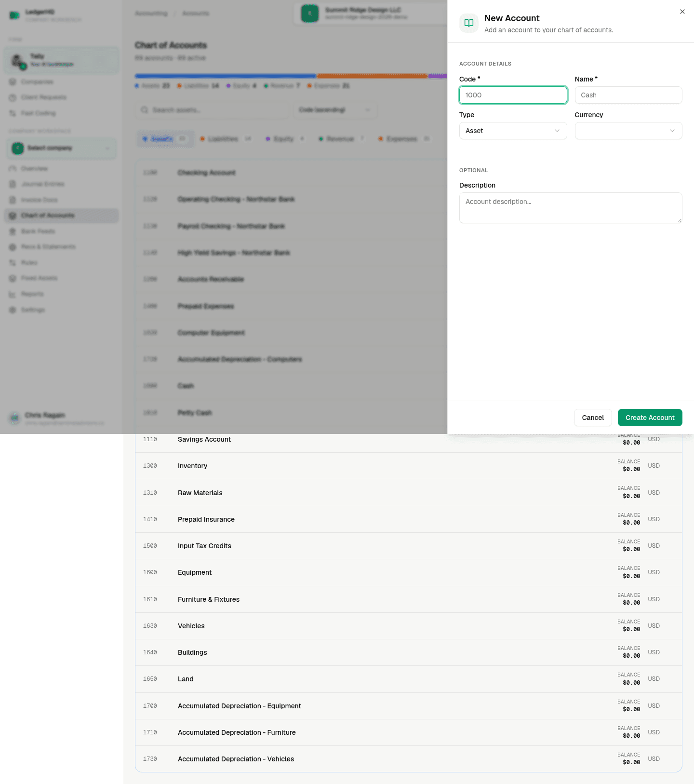Switch to the Liabilities filter tab
Screen dimensions: 694x784
coord(226,139)
